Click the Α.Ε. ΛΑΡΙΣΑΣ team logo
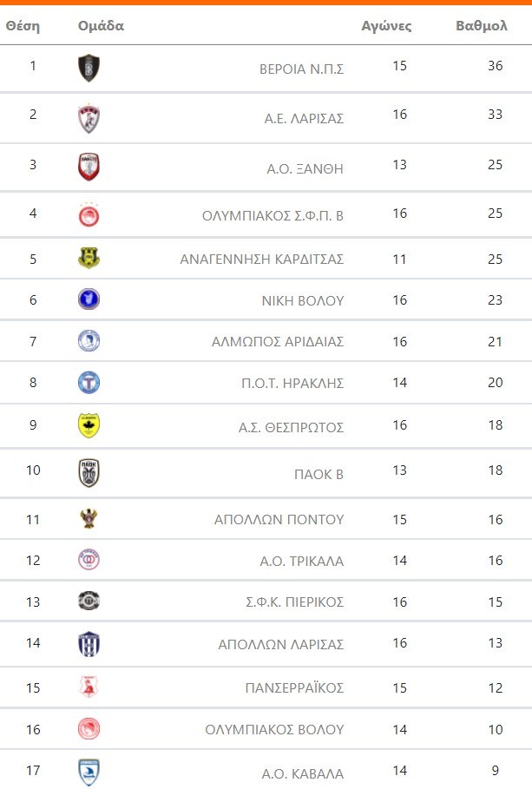532x789 pixels. tap(89, 118)
